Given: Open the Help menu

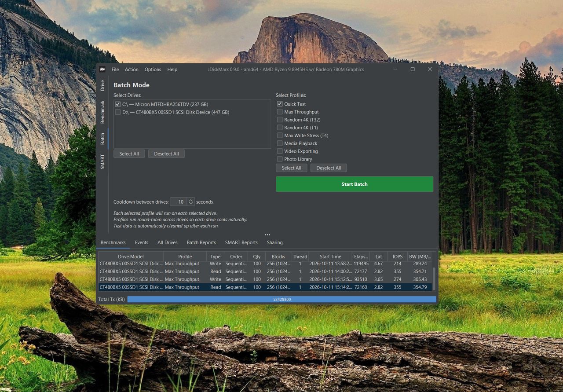Looking at the screenshot, I should tap(172, 70).
